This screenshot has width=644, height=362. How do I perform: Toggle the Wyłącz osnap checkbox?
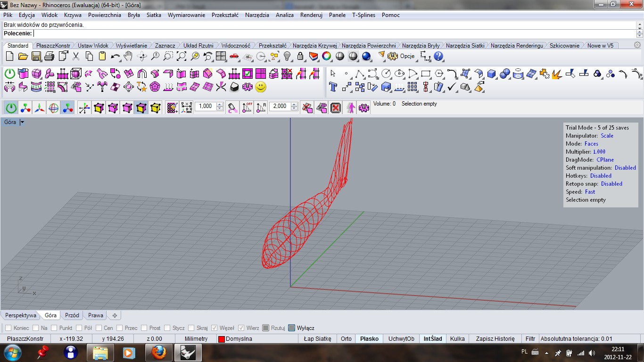[292, 328]
